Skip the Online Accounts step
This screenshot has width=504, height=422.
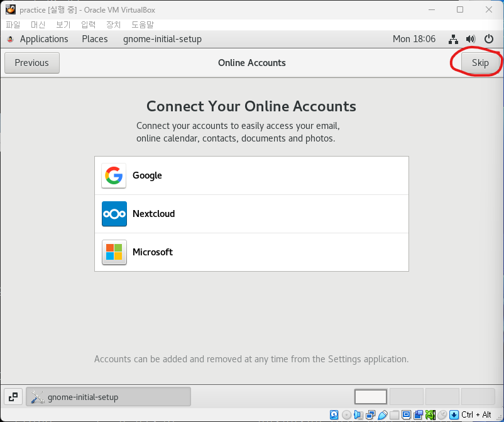(480, 63)
